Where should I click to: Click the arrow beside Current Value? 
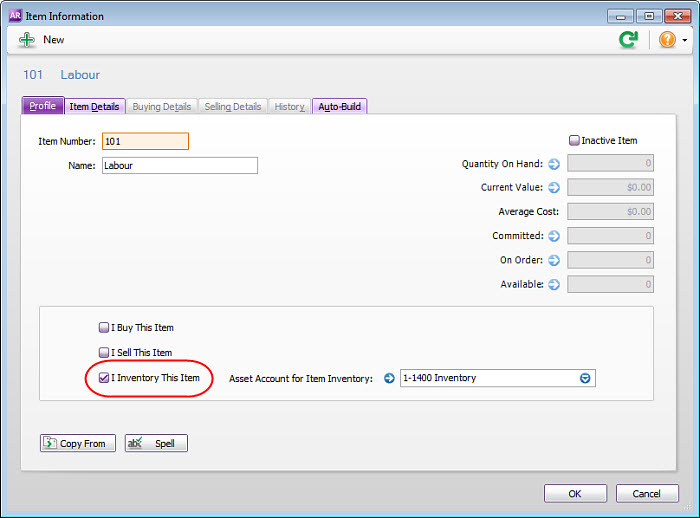[x=554, y=188]
